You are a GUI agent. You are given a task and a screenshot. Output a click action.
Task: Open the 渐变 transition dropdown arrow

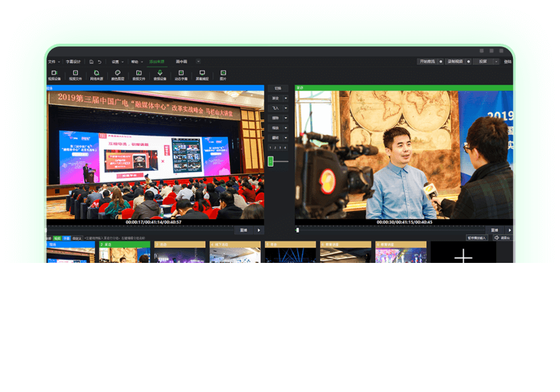pos(286,98)
